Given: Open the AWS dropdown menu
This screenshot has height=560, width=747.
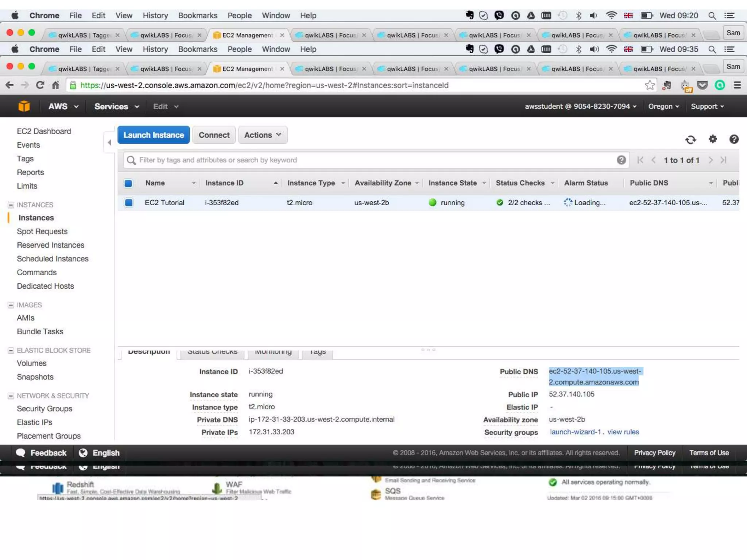Looking at the screenshot, I should coord(63,106).
